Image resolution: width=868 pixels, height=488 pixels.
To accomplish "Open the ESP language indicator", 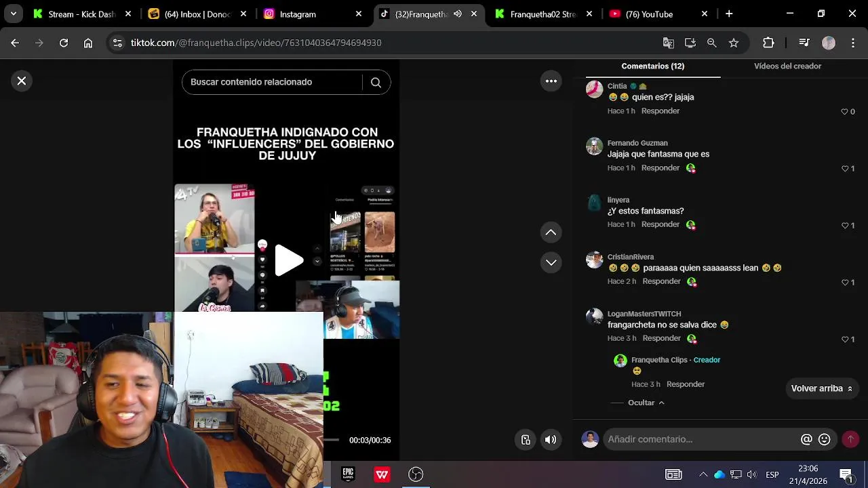I will point(772,474).
